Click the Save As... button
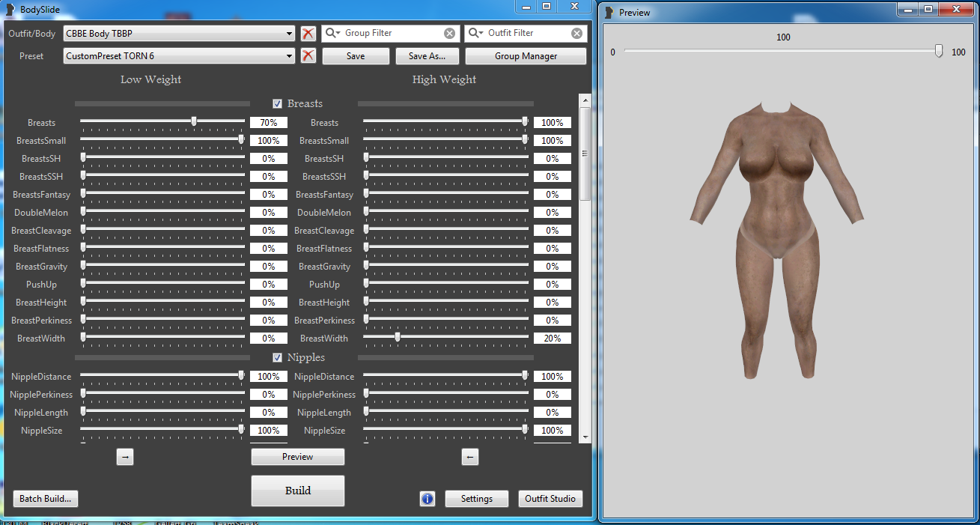The width and height of the screenshot is (980, 525). tap(427, 56)
